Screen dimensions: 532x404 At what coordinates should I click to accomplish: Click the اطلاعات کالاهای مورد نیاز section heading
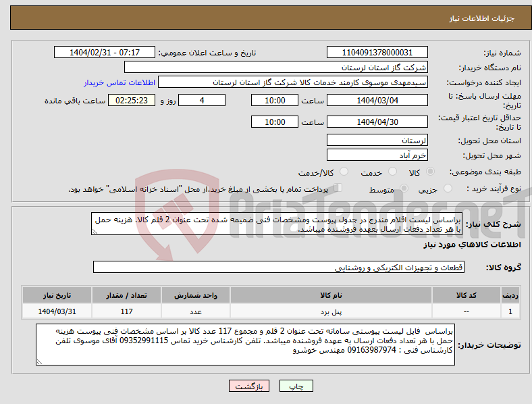click(x=472, y=245)
